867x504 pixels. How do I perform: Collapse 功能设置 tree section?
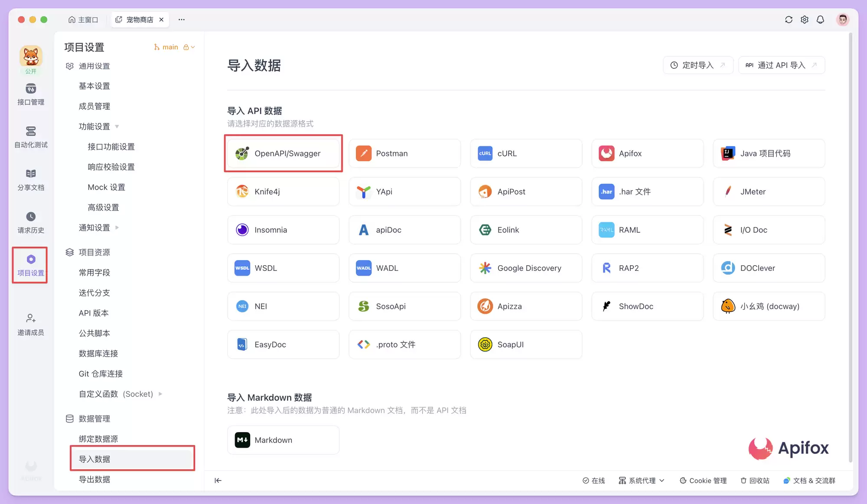point(117,127)
